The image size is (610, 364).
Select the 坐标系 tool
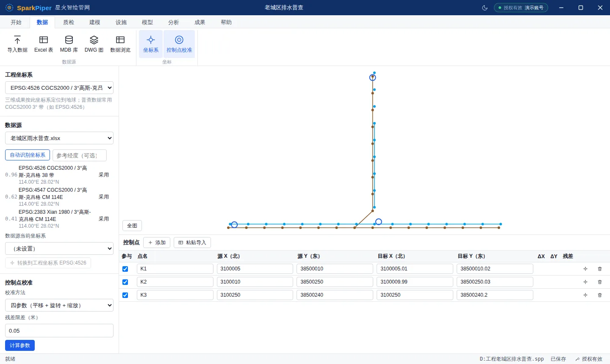coord(151,44)
